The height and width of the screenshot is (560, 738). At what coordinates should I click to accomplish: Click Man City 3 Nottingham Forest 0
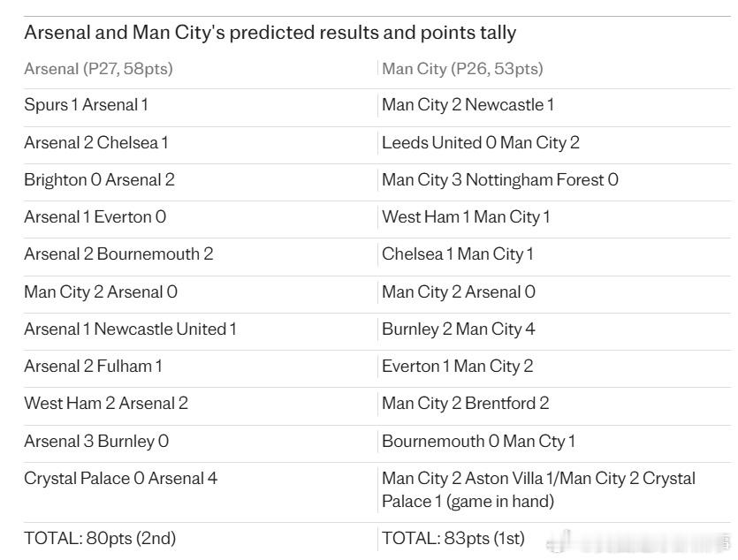[x=499, y=179]
